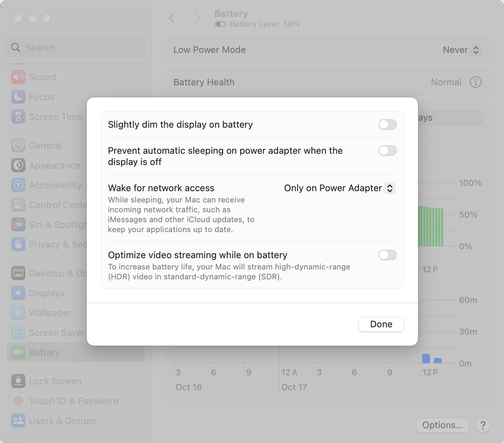Open the Lock Screen padlock icon

click(18, 381)
